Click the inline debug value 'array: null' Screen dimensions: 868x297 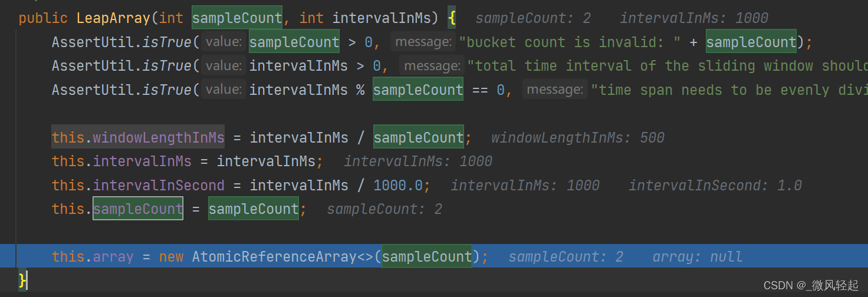point(698,257)
